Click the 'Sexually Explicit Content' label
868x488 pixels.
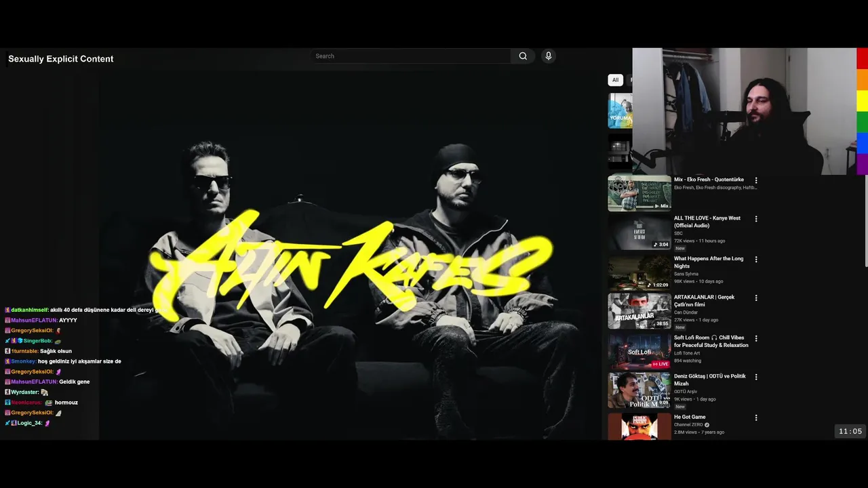[x=60, y=59]
